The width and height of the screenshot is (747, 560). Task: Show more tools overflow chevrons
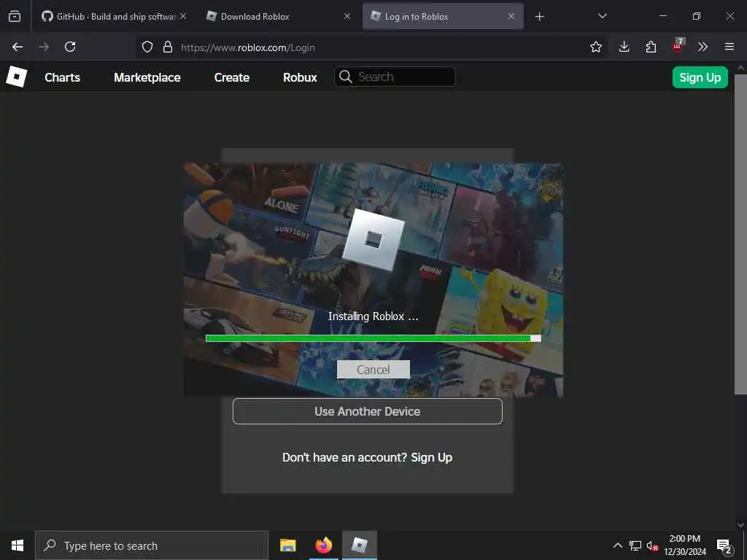703,47
